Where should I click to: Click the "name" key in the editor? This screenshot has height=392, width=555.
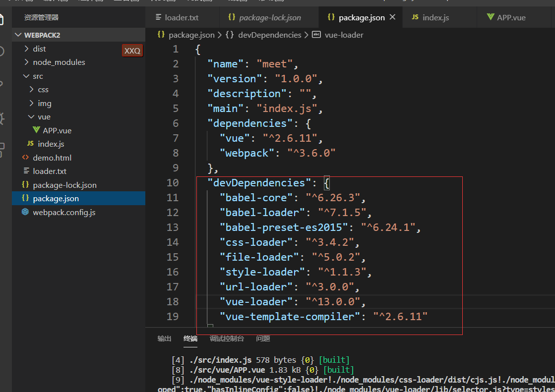point(226,64)
